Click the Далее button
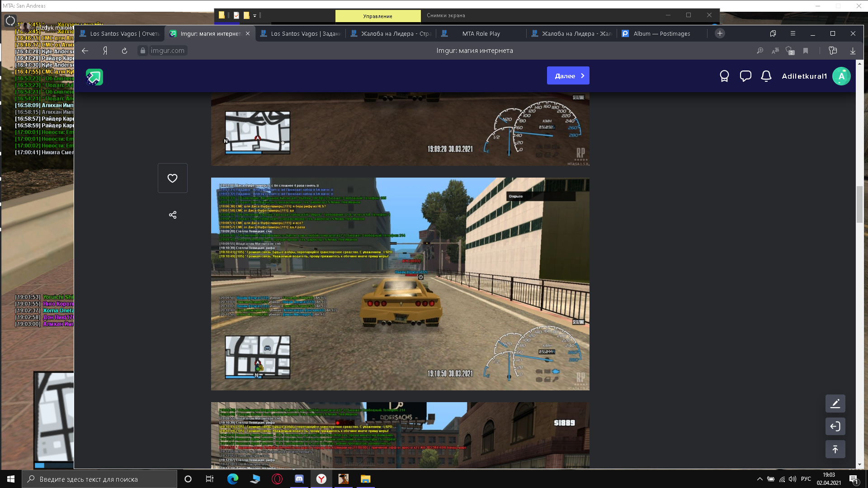 (x=568, y=76)
